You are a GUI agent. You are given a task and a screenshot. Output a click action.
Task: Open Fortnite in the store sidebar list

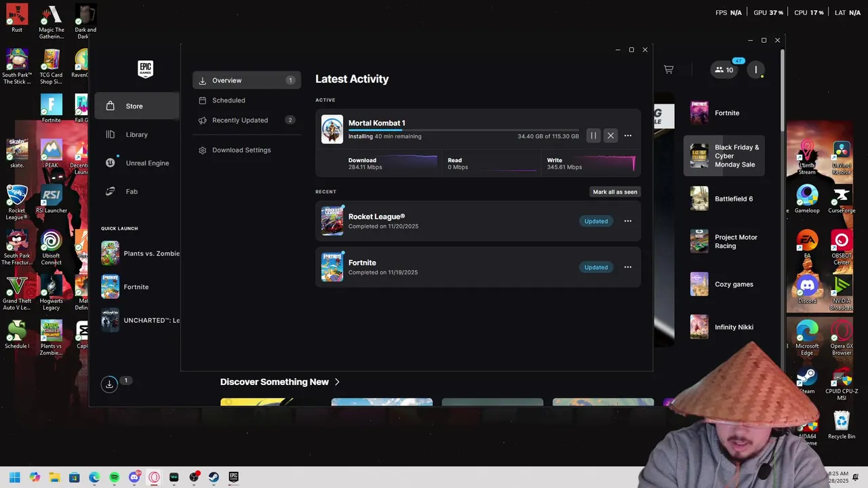tap(724, 113)
